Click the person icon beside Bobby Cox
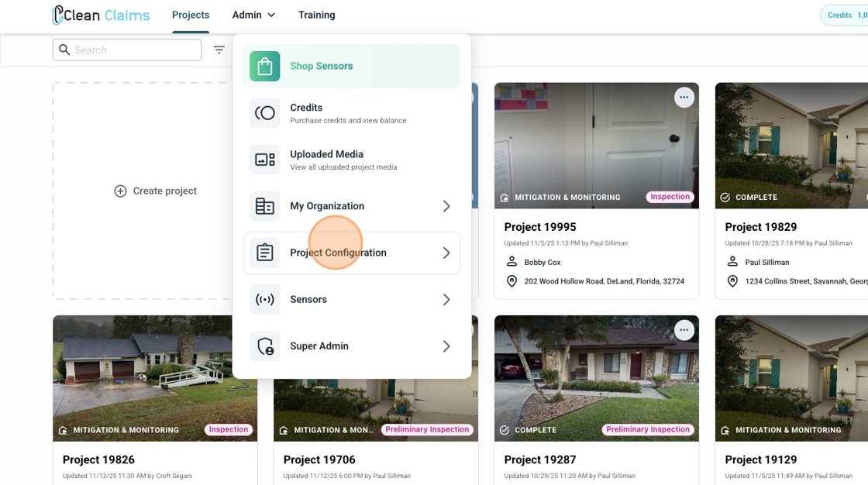 click(x=511, y=261)
